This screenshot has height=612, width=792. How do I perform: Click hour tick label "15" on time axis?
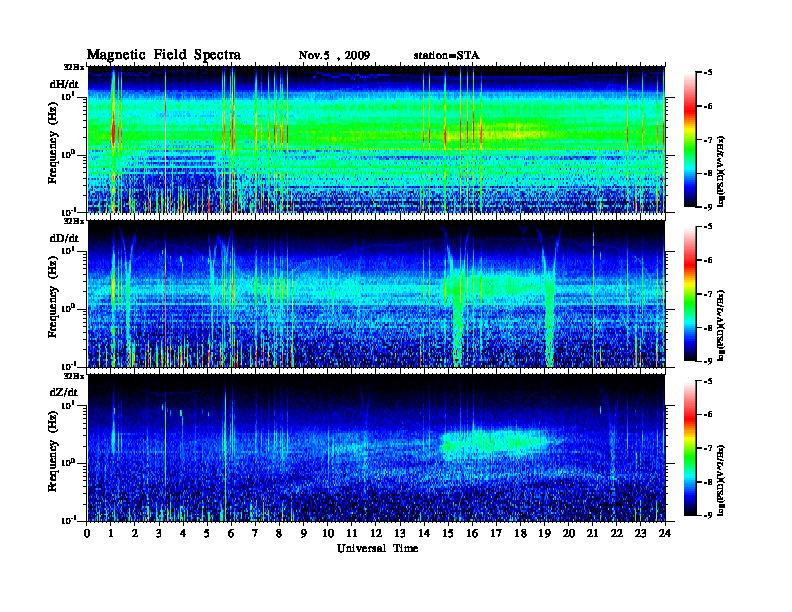(x=448, y=533)
